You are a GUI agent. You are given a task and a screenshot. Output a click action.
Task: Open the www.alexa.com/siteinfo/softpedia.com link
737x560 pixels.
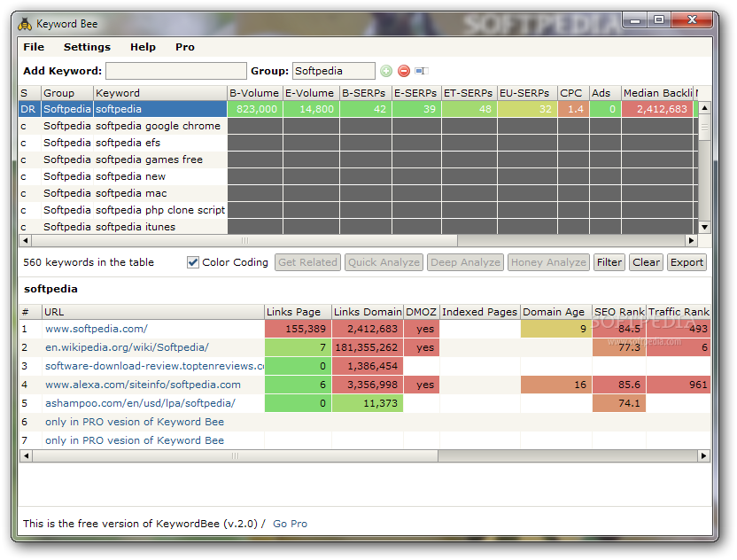tap(143, 385)
